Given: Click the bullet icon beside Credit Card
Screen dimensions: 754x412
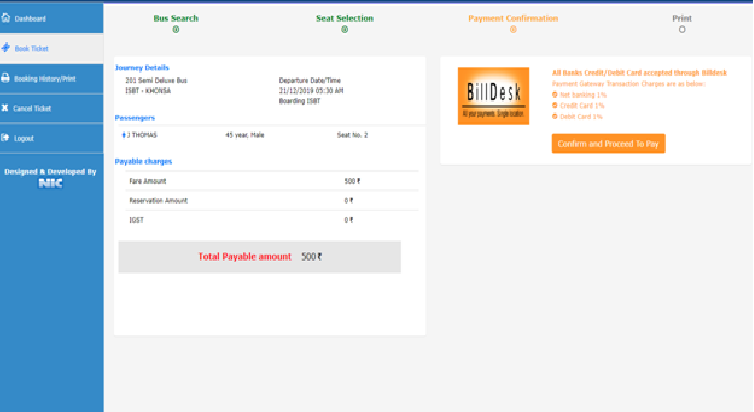Looking at the screenshot, I should pyautogui.click(x=555, y=105).
